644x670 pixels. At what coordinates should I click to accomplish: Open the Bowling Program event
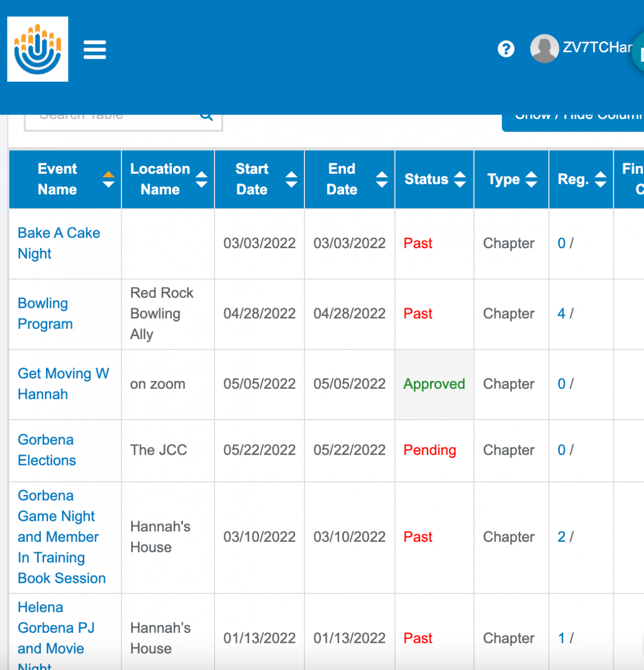[x=45, y=314]
